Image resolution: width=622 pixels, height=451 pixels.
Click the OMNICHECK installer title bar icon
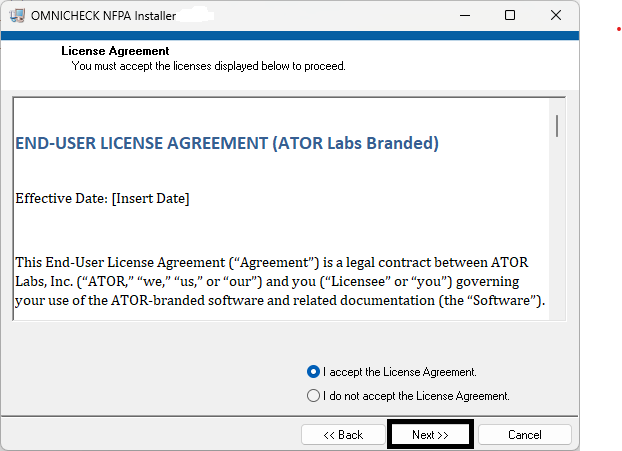pos(17,15)
